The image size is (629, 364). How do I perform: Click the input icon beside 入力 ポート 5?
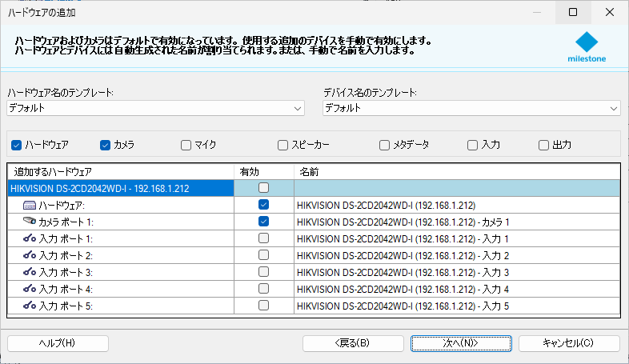[30, 306]
